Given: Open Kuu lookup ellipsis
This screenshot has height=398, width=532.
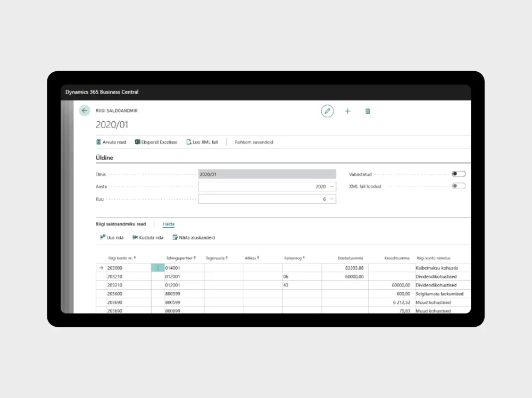Looking at the screenshot, I should (331, 199).
